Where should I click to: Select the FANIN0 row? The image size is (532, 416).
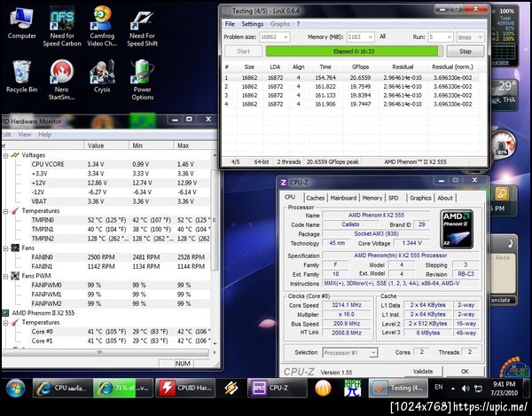click(x=106, y=257)
